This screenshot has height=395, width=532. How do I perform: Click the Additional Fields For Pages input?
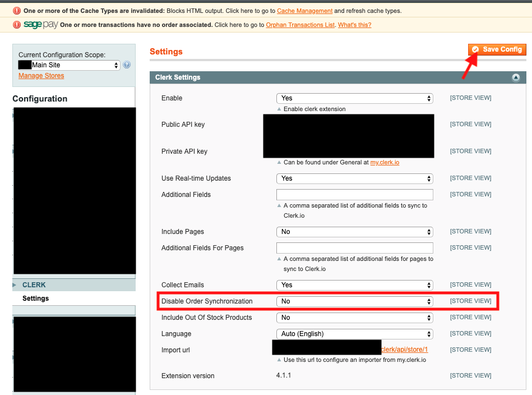(x=355, y=248)
